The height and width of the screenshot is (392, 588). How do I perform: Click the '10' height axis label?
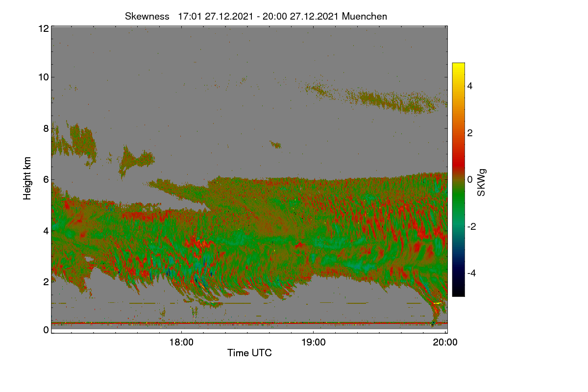tap(43, 77)
